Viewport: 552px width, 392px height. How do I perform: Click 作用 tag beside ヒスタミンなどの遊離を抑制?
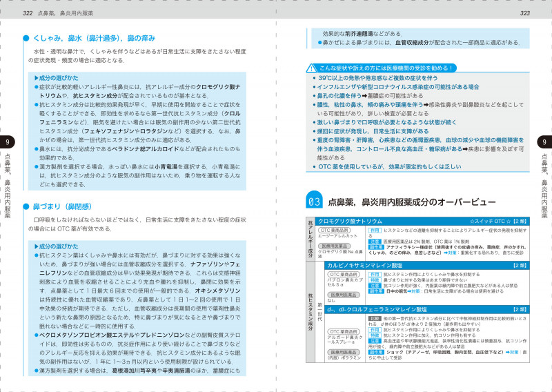click(375, 231)
